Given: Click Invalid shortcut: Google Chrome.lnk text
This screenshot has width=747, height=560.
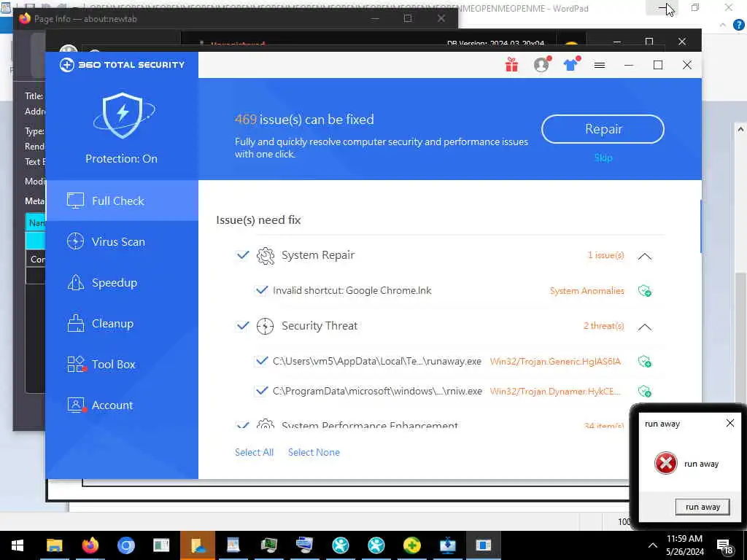Looking at the screenshot, I should click(352, 290).
